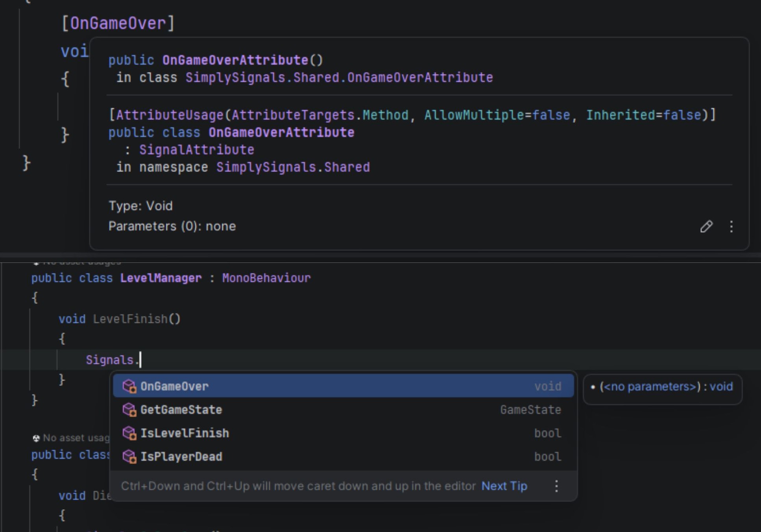The width and height of the screenshot is (761, 532).
Task: Click 'AllowMultiple=false' in the popup
Action: [497, 115]
